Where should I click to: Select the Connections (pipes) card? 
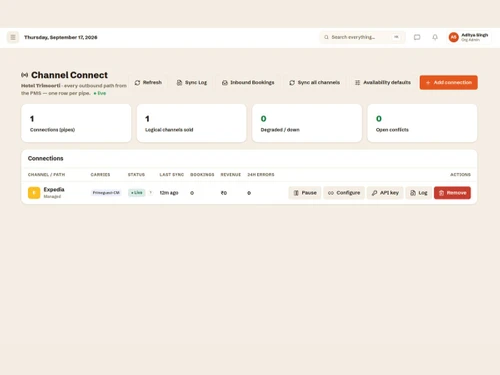[76, 123]
